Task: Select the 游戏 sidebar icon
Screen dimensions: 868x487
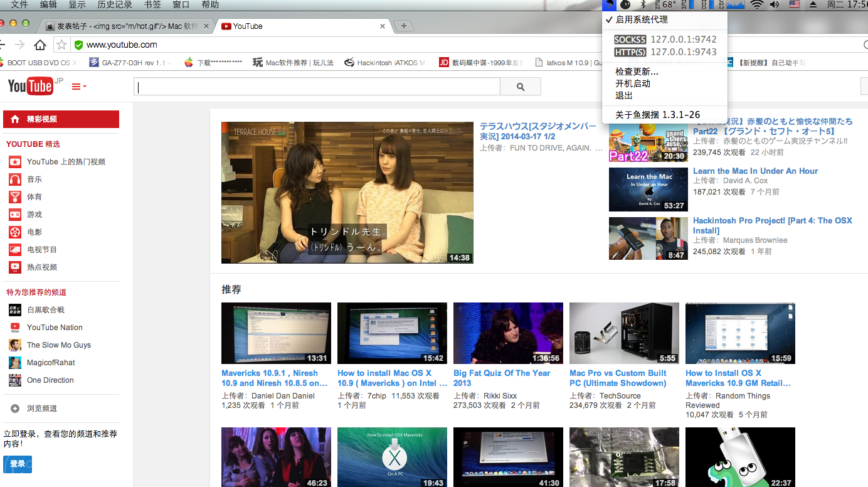Action: tap(14, 213)
